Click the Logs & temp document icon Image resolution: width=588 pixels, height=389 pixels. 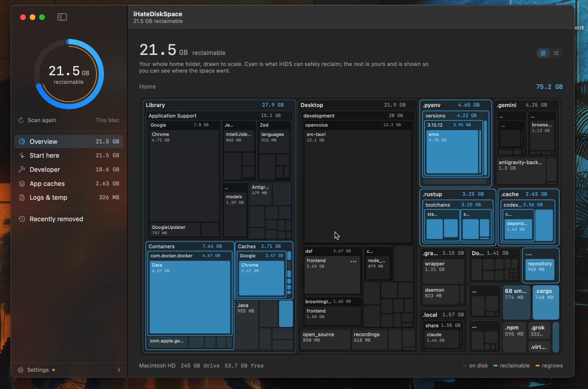coord(22,197)
